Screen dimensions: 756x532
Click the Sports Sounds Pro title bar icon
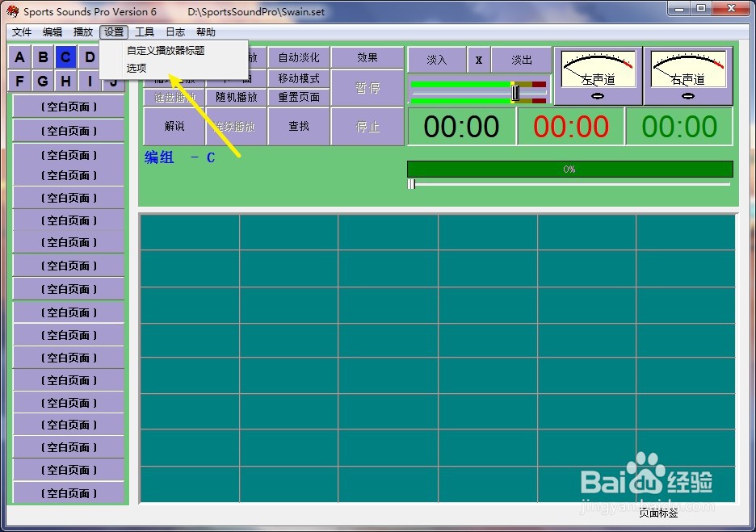(13, 10)
